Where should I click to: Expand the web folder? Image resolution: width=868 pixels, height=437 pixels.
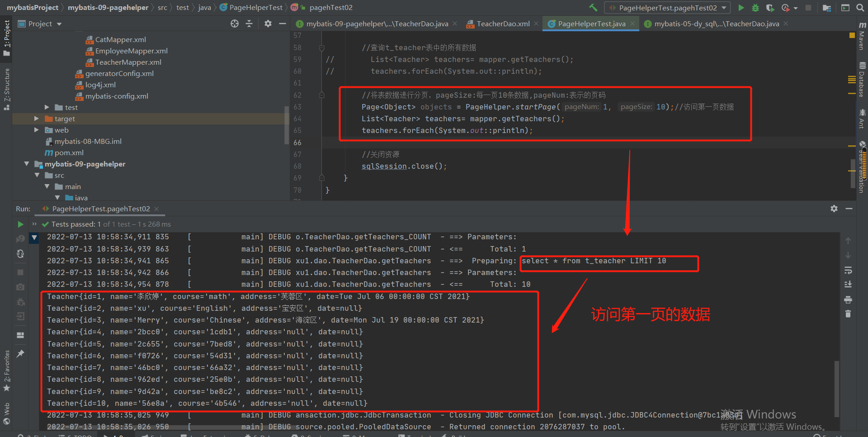pos(37,130)
